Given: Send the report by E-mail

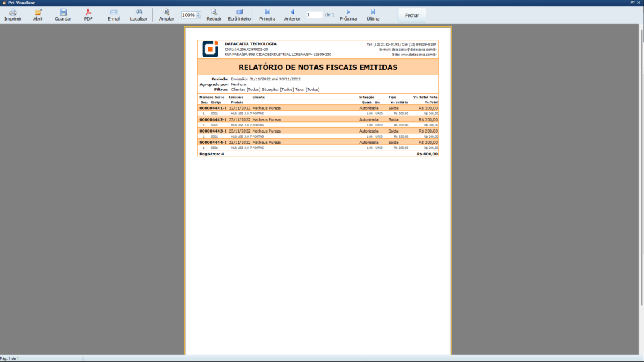Looking at the screenshot, I should coord(113,13).
